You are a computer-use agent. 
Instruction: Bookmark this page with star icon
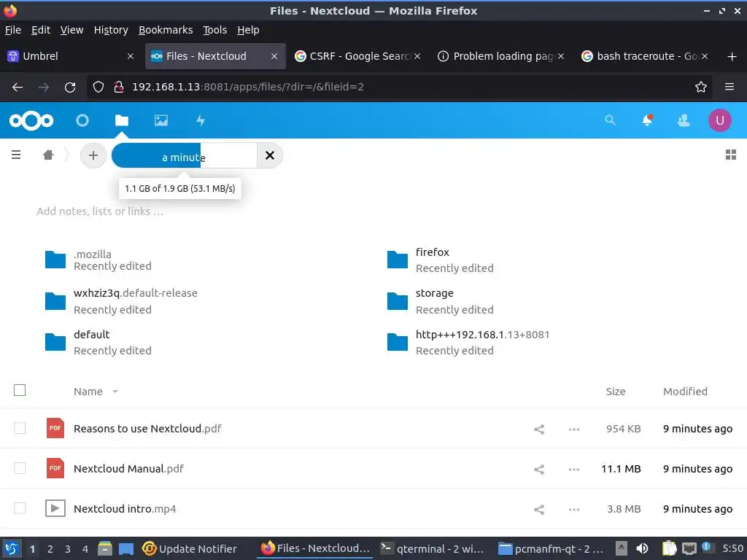click(700, 87)
